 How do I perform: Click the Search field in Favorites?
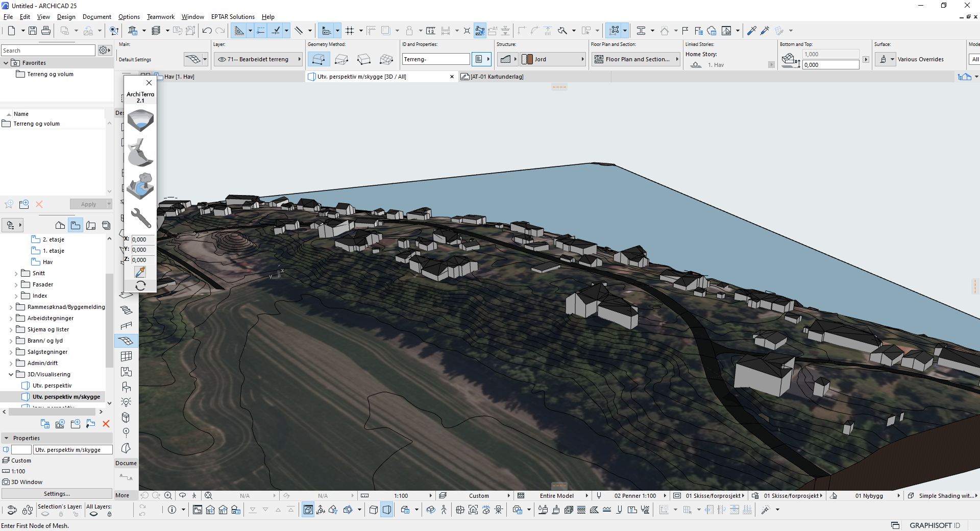(48, 51)
